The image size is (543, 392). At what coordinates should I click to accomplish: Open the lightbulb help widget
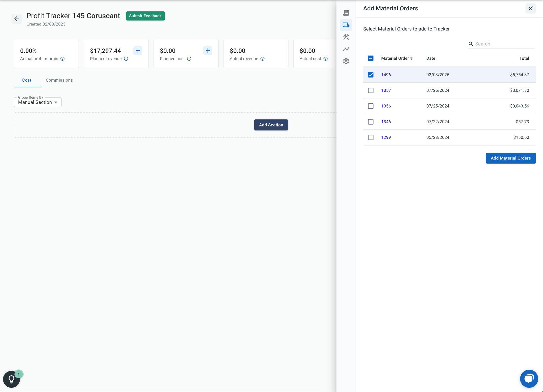click(x=11, y=379)
